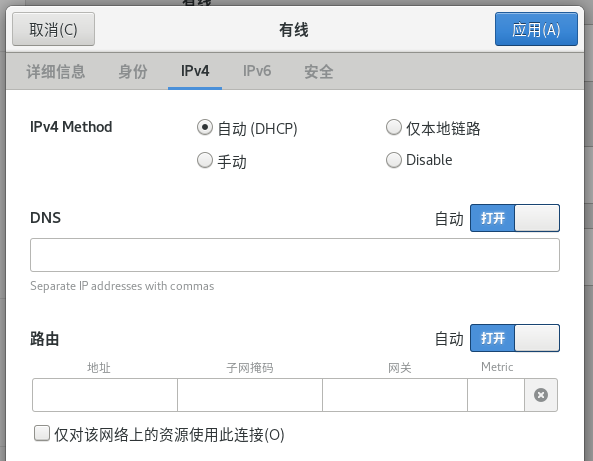Switch to the 详细信息 tab
Viewport: 593px width, 461px height.
56,71
